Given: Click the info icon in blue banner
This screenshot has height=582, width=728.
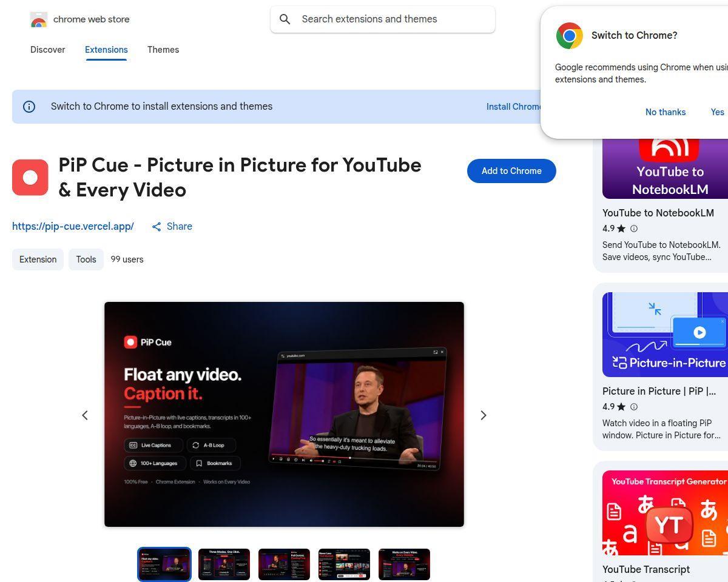Looking at the screenshot, I should tap(29, 107).
